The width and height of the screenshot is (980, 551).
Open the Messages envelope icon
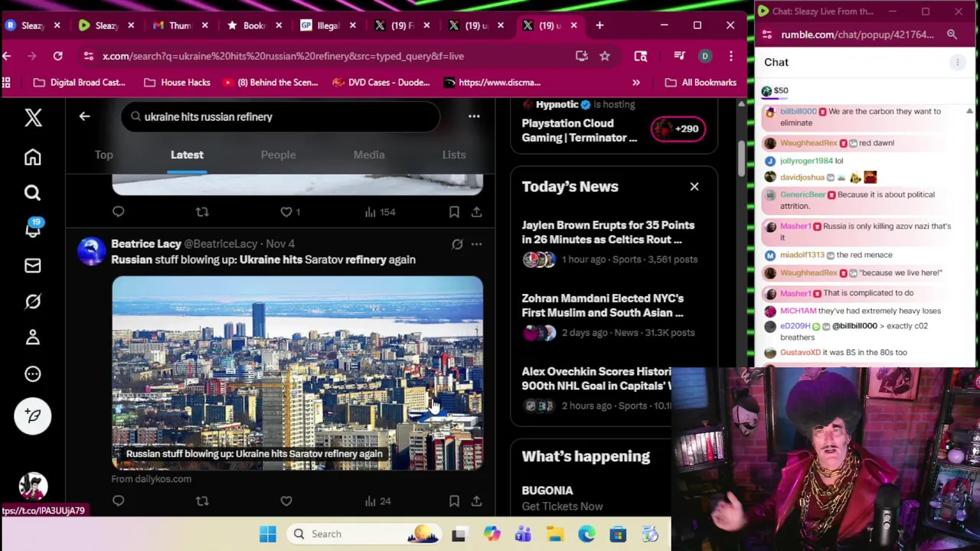pyautogui.click(x=32, y=266)
